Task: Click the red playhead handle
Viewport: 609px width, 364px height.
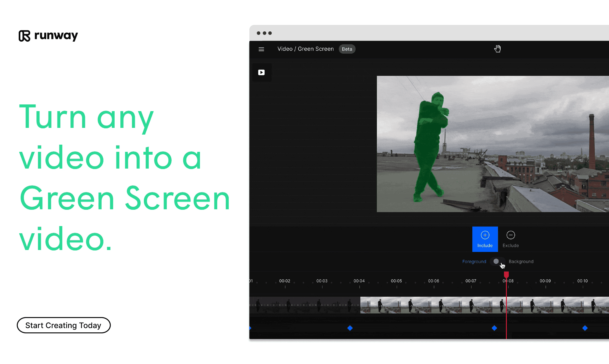Action: pos(506,274)
